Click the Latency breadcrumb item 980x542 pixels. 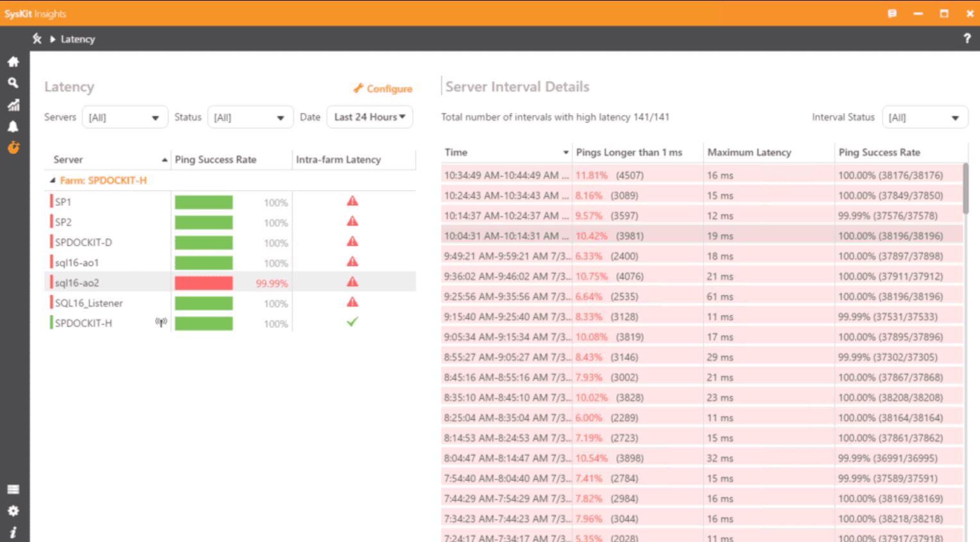[78, 39]
